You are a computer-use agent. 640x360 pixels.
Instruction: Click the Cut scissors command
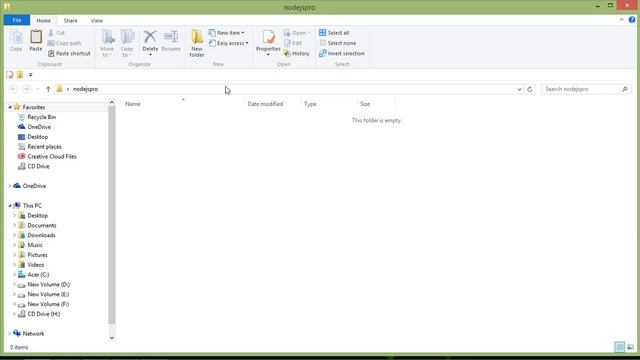pos(56,33)
